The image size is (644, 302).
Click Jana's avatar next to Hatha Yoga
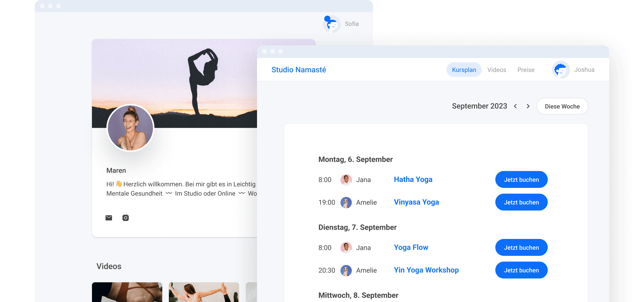point(346,180)
